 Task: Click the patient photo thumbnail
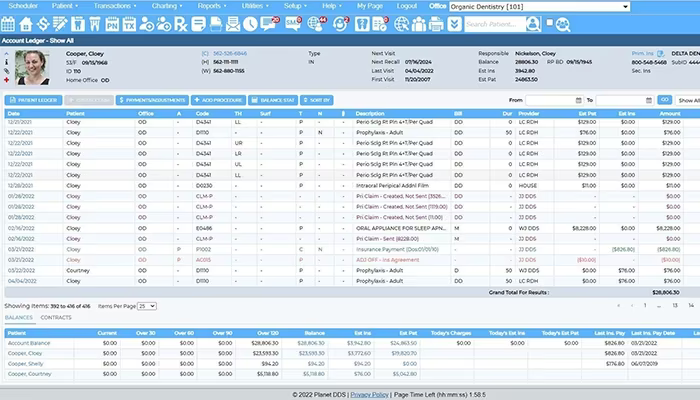[32, 67]
